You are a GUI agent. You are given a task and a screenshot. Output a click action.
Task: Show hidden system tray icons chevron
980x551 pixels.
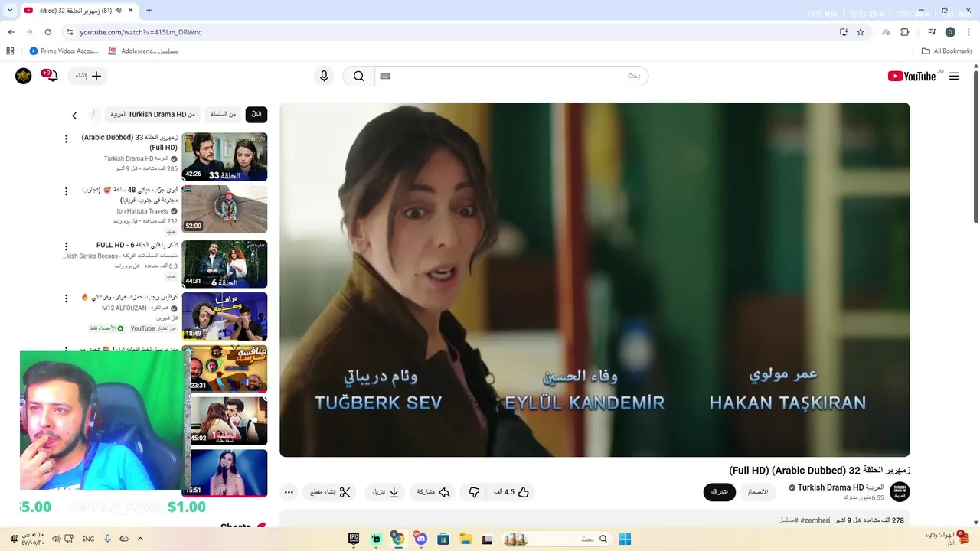140,539
